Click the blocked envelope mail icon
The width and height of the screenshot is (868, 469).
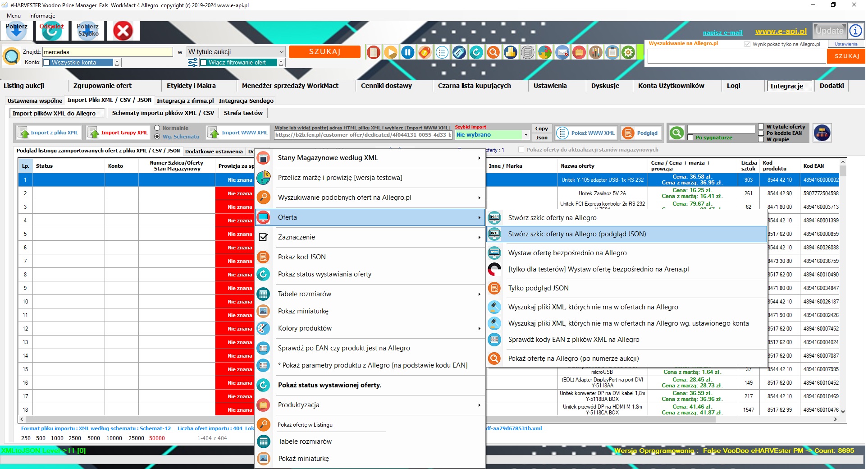[562, 52]
